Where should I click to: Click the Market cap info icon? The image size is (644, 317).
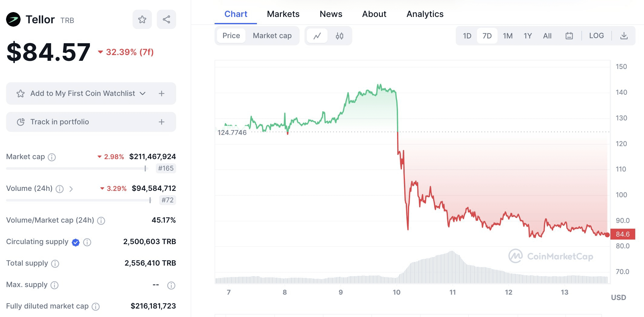tap(52, 157)
